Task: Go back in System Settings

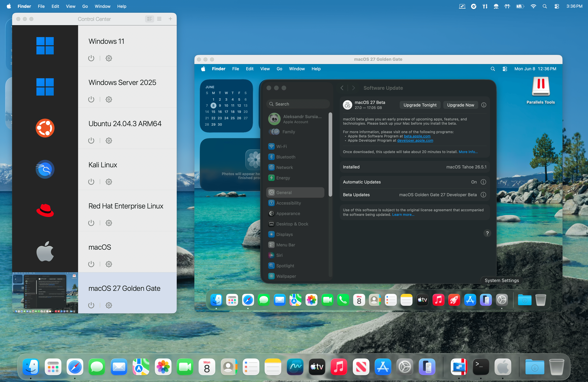Action: point(342,88)
